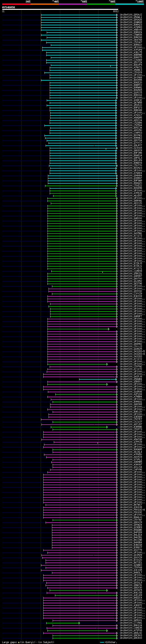Click the orange ~40% identity legend segment
146x644 pixels.
tap(45, 4)
